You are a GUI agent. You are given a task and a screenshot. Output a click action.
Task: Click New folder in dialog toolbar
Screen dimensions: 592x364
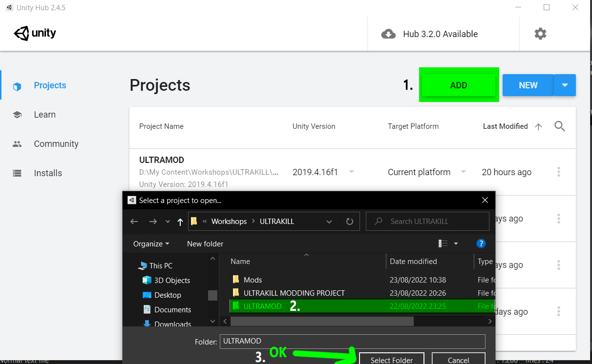205,244
